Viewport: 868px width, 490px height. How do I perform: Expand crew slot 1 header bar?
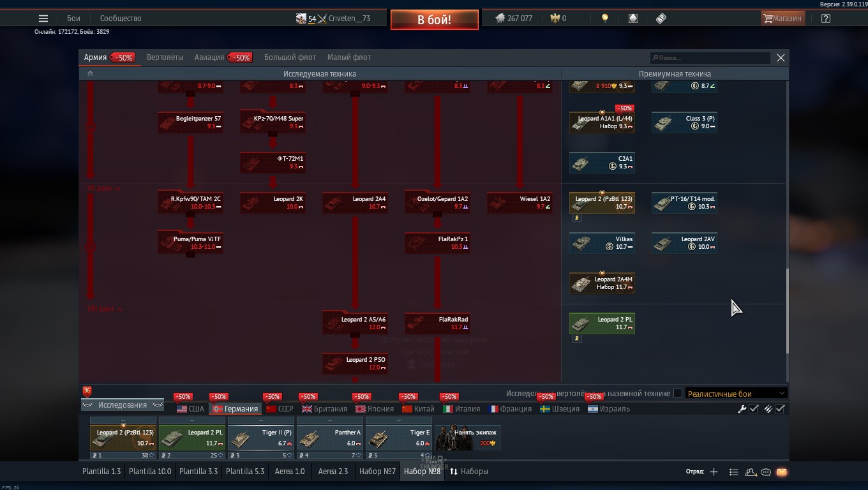pyautogui.click(x=123, y=420)
